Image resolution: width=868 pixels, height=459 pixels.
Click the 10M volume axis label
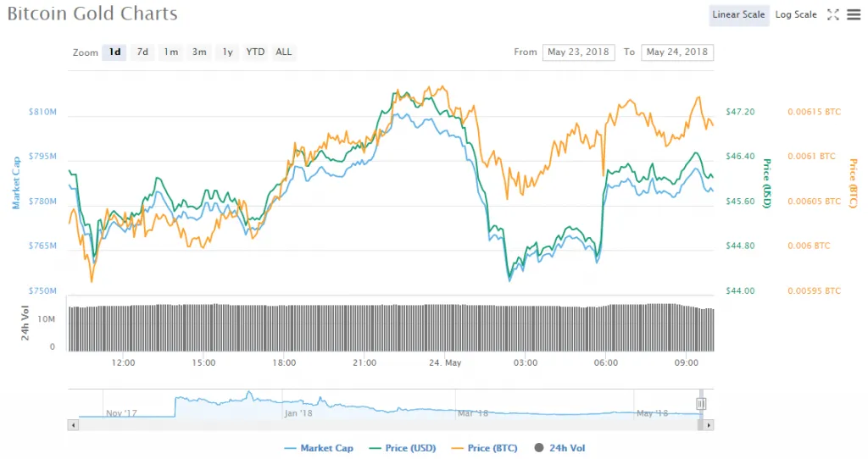pyautogui.click(x=47, y=319)
